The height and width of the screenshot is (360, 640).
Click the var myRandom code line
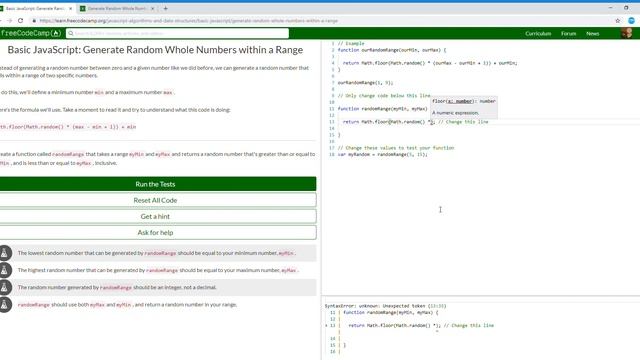coord(382,154)
